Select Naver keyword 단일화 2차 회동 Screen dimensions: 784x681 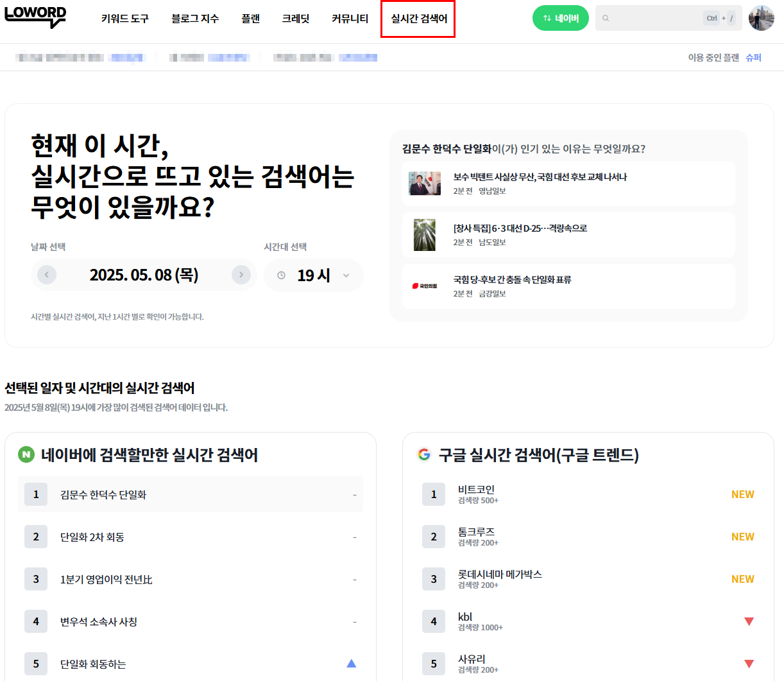pos(191,537)
